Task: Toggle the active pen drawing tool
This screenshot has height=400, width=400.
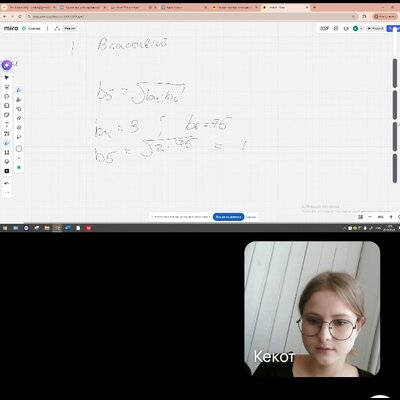Action: tap(7, 143)
